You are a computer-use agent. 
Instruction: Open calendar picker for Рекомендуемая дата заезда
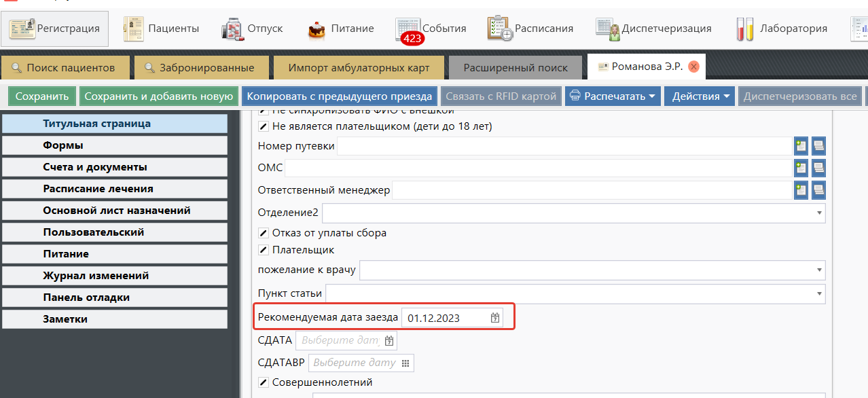click(x=495, y=318)
